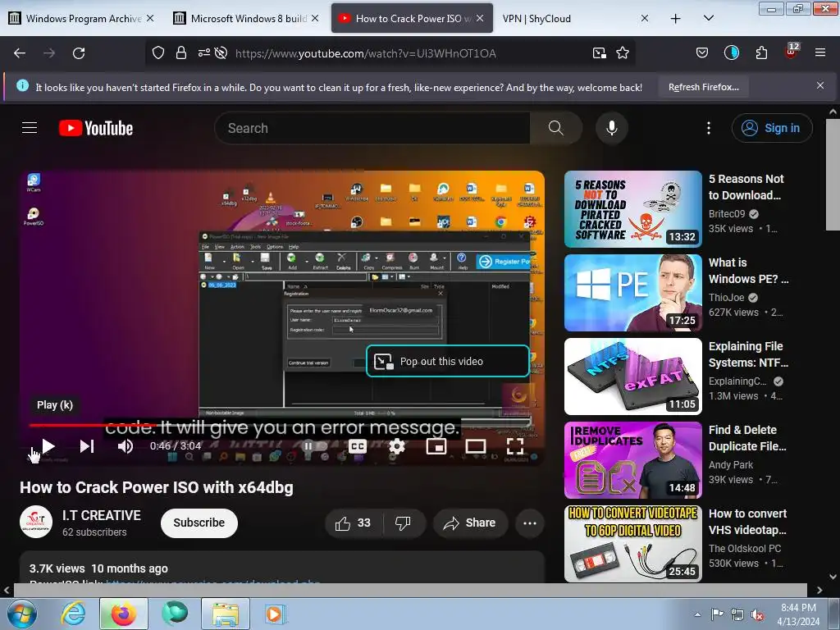Open Find & Delete Duplicate Files thumbnail
Viewport: 840px width, 630px height.
tap(632, 459)
